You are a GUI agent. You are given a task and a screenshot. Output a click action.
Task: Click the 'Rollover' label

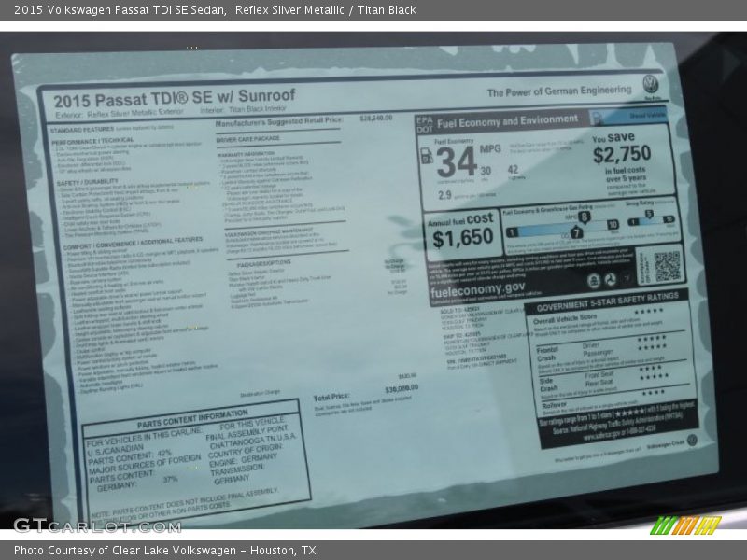point(554,405)
